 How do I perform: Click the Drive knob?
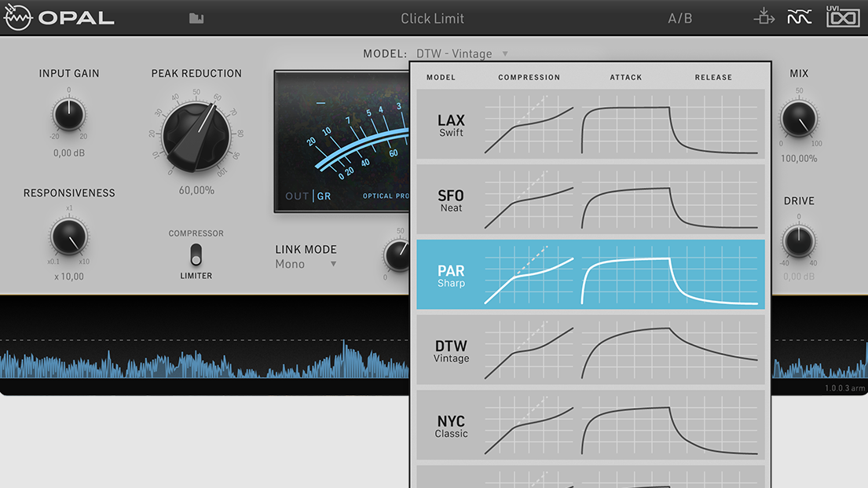[799, 242]
